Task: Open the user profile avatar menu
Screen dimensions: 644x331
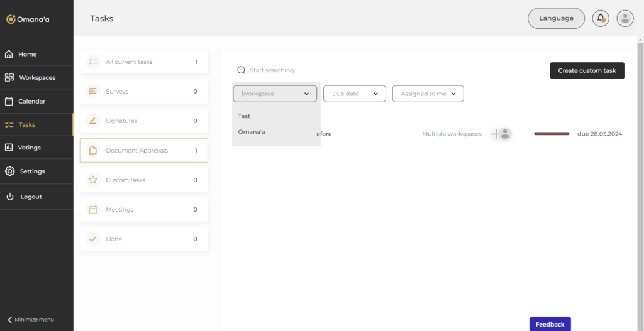Action: (x=625, y=18)
